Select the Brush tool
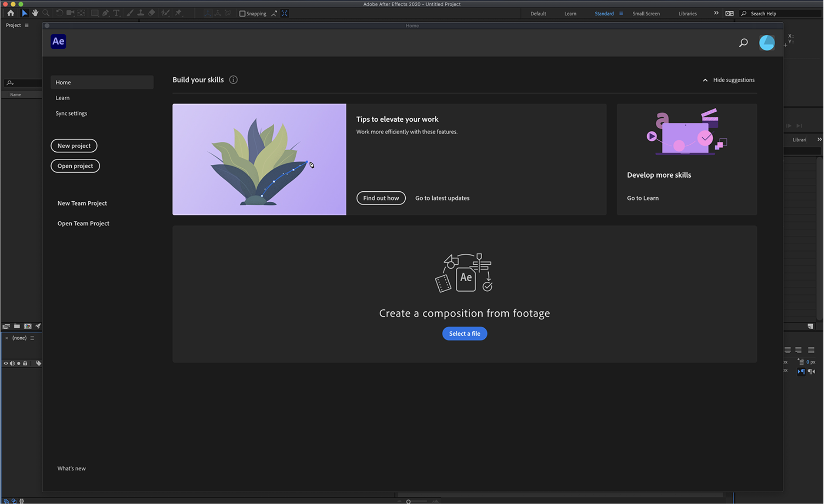825x504 pixels. tap(130, 13)
